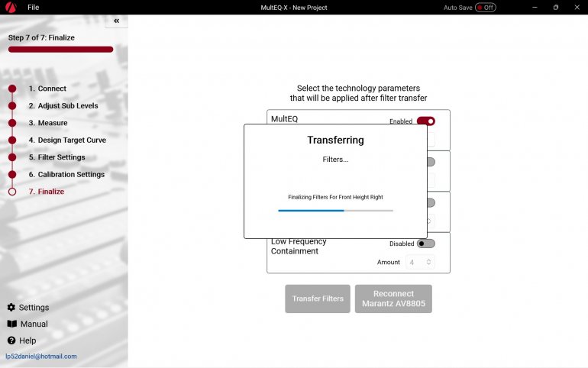Click the hollow circle beside Finalize step
The width and height of the screenshot is (588, 368).
(x=12, y=192)
